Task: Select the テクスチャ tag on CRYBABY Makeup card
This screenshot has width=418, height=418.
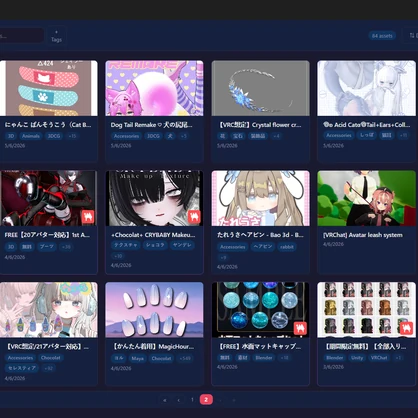Action: [x=126, y=245]
